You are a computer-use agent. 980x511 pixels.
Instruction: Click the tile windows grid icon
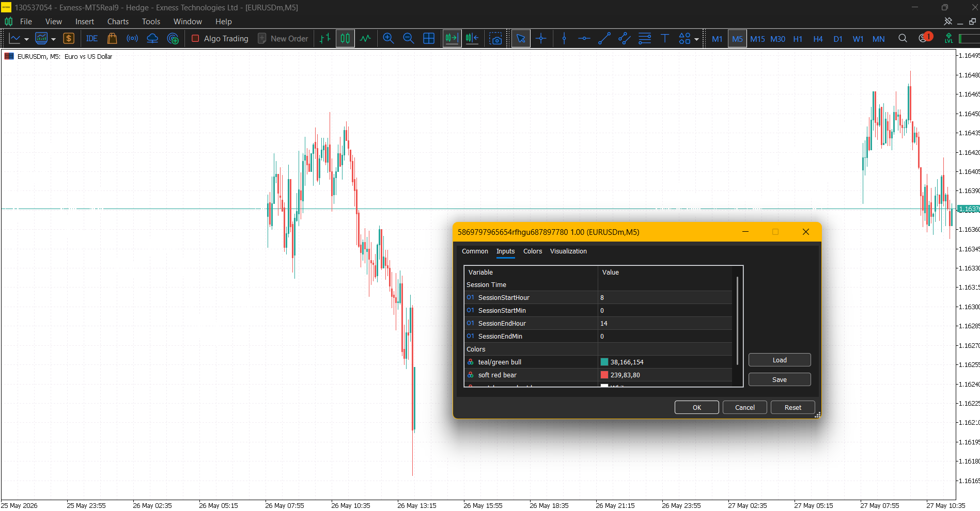429,39
